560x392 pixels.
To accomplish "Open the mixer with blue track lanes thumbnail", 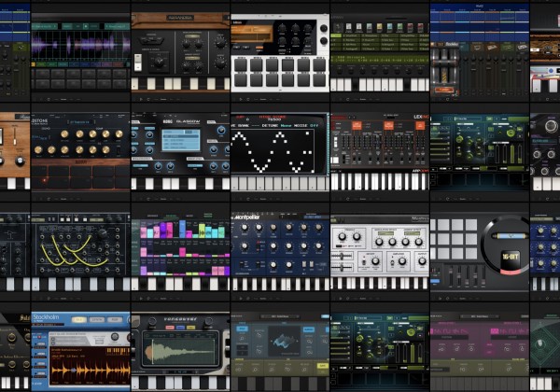I will tap(480, 52).
